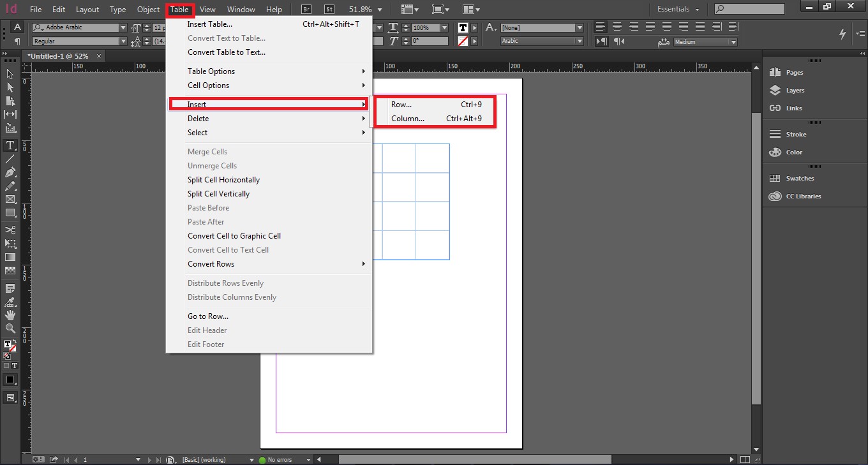Toggle align center paragraph button
868x465 pixels.
tap(617, 27)
